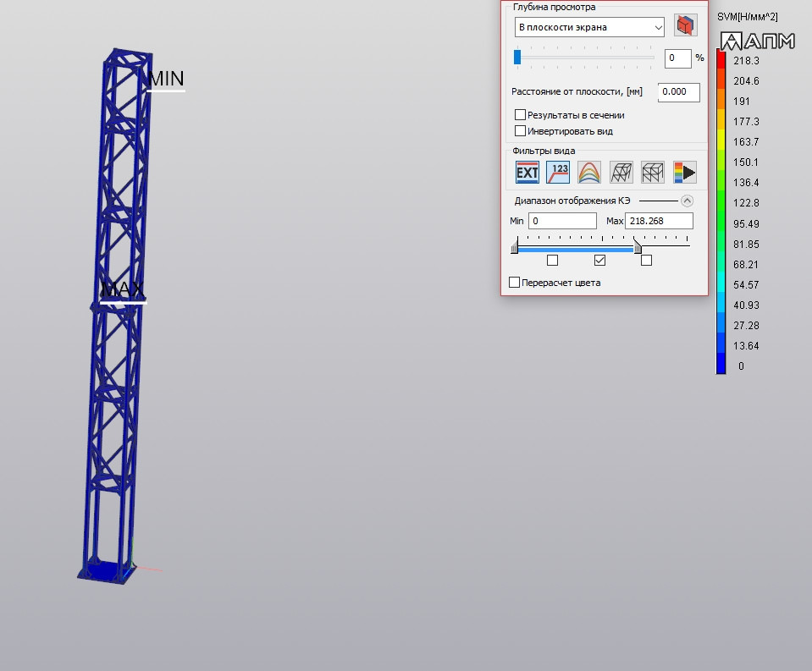Click the 'Расстояние от плоскости' value field
The image size is (812, 671).
[679, 92]
